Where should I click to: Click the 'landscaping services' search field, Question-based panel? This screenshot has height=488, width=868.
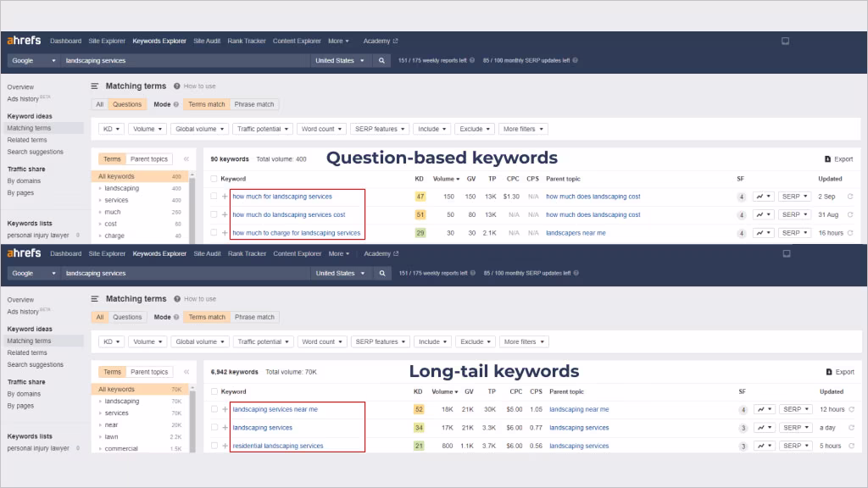tap(186, 61)
